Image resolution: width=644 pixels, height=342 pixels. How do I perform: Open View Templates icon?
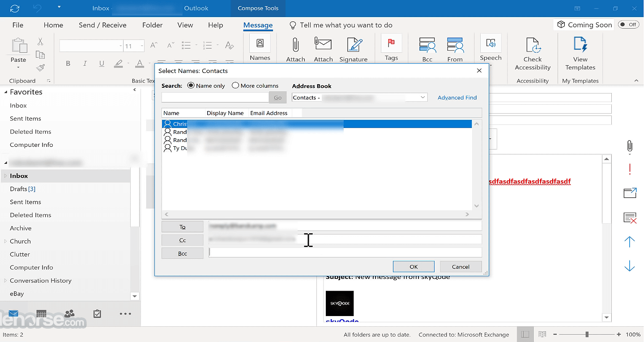(x=580, y=45)
